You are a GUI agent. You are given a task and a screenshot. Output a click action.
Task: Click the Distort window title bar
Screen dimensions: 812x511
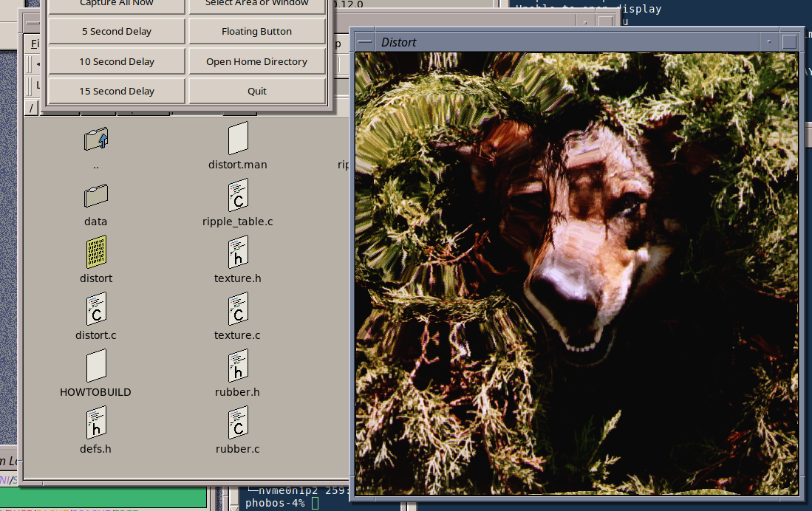tap(567, 42)
